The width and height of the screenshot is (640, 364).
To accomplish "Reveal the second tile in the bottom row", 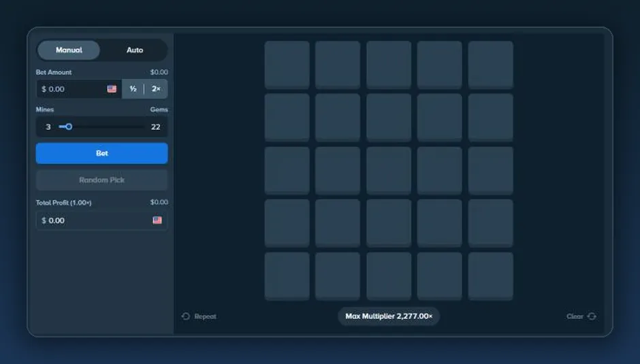I will (338, 276).
